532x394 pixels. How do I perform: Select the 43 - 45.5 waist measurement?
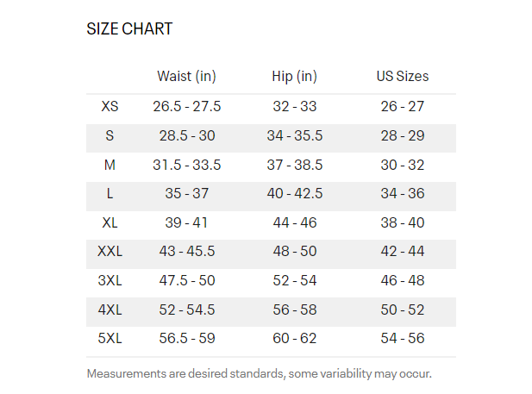tap(186, 252)
